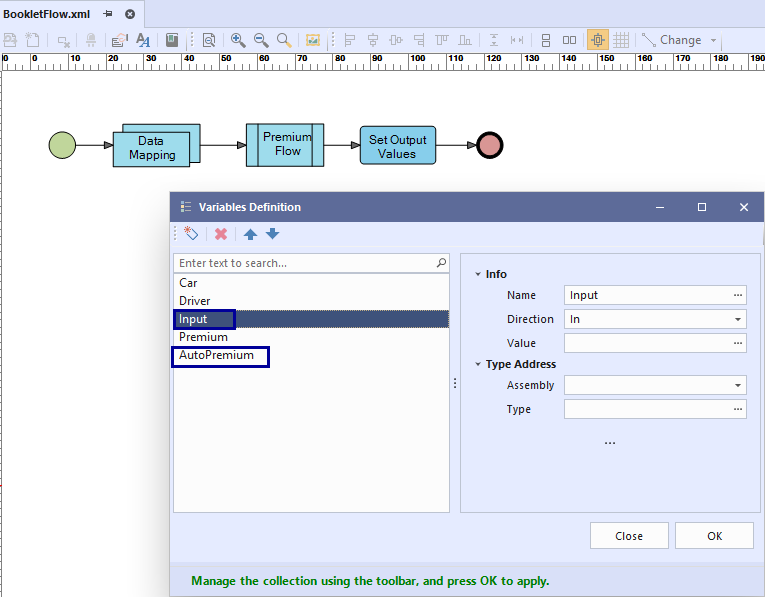The image size is (765, 597).
Task: Align nodes to horizontal center
Action: pos(373,40)
